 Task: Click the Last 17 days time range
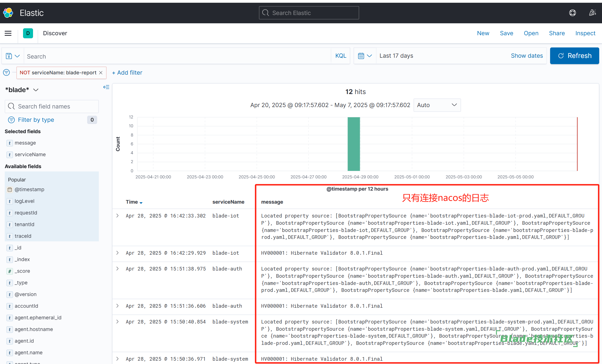click(396, 56)
